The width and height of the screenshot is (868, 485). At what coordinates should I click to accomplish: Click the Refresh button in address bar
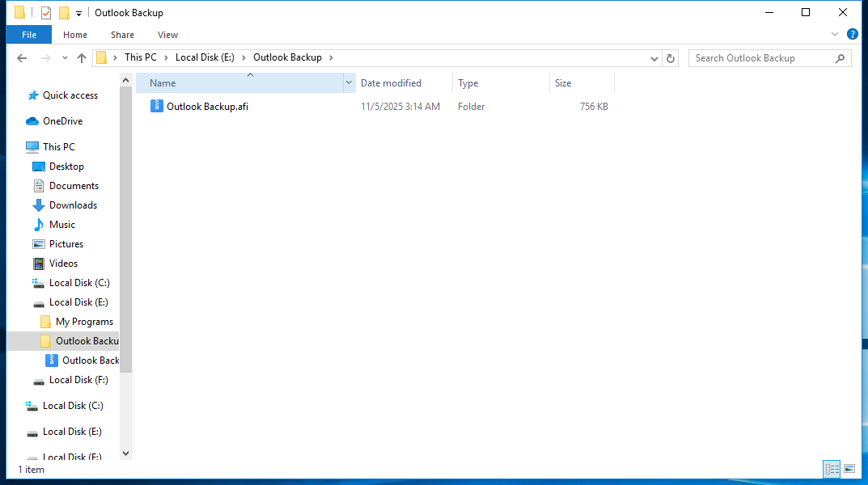670,58
